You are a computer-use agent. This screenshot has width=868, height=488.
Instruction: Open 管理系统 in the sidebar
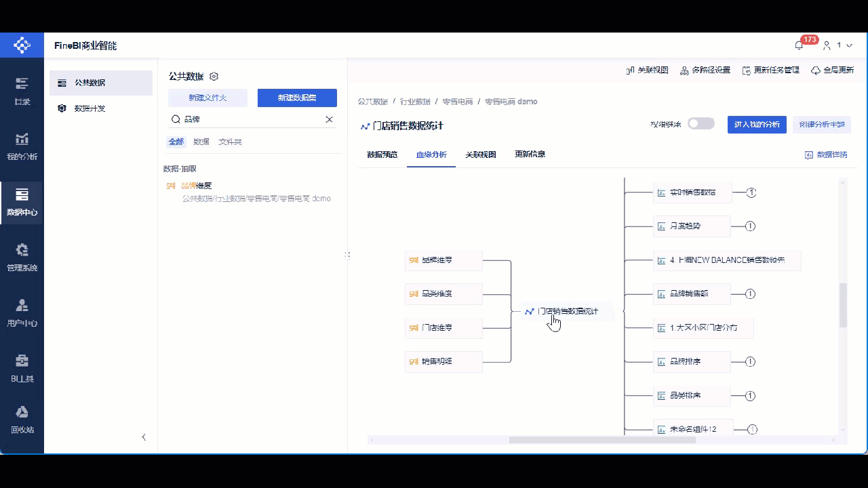(x=22, y=258)
